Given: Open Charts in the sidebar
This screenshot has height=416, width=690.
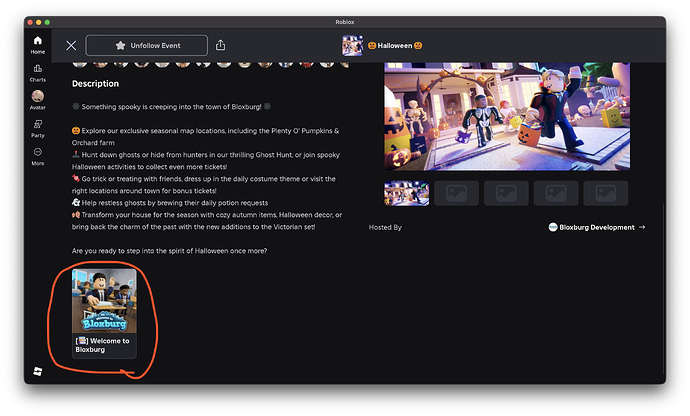Looking at the screenshot, I should click(x=37, y=73).
